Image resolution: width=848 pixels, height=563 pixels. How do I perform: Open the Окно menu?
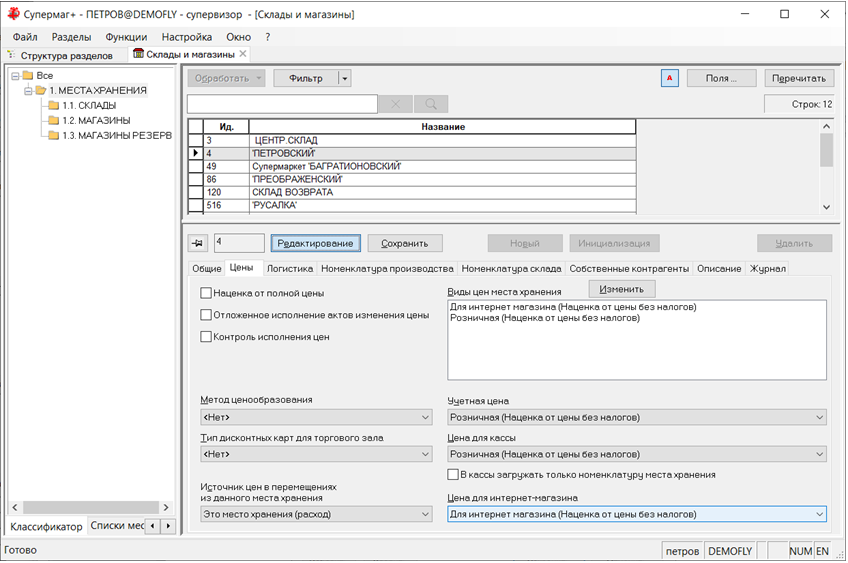pos(238,37)
